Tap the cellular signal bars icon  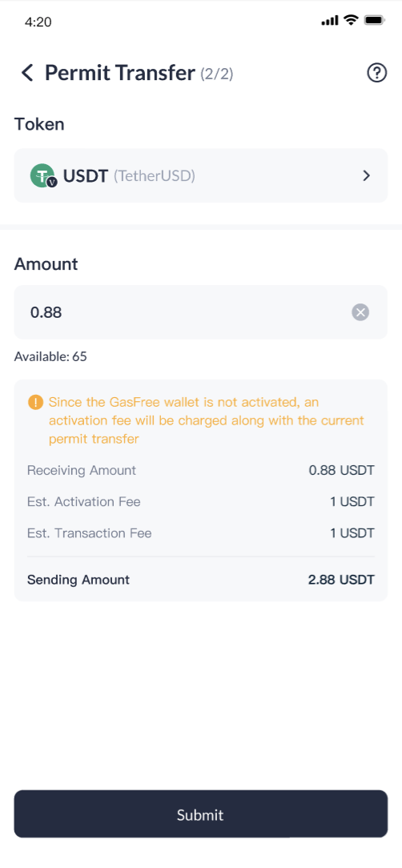point(329,21)
